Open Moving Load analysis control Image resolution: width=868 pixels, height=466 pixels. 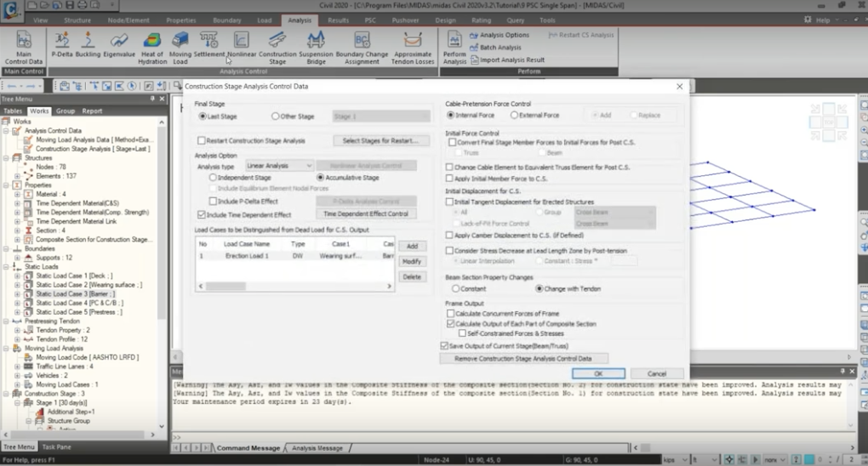tap(180, 48)
